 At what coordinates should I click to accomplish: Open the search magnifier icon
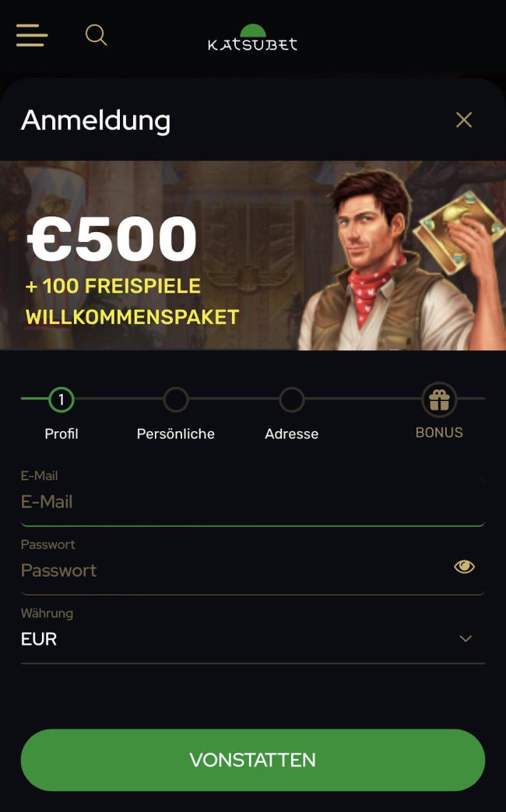click(96, 35)
